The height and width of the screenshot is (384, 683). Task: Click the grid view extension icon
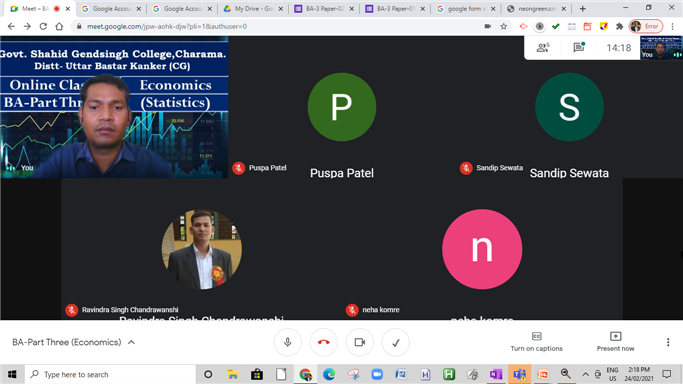(571, 27)
